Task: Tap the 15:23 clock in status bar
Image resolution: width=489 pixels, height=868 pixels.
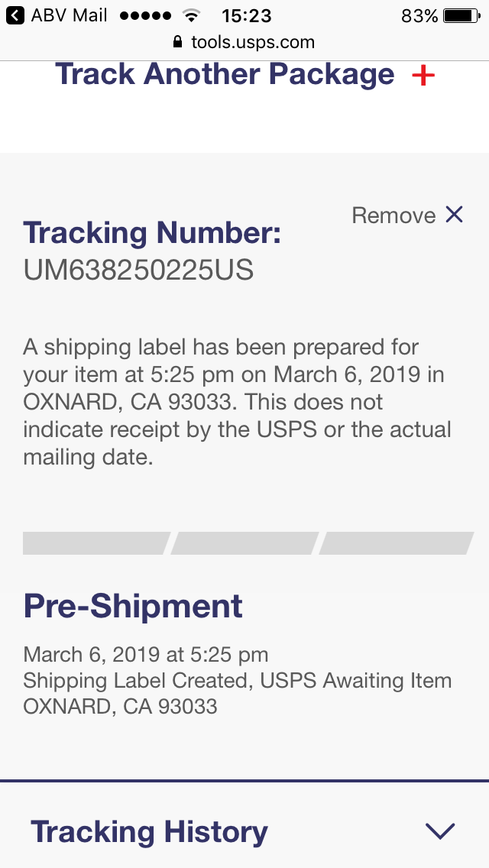Action: click(246, 15)
